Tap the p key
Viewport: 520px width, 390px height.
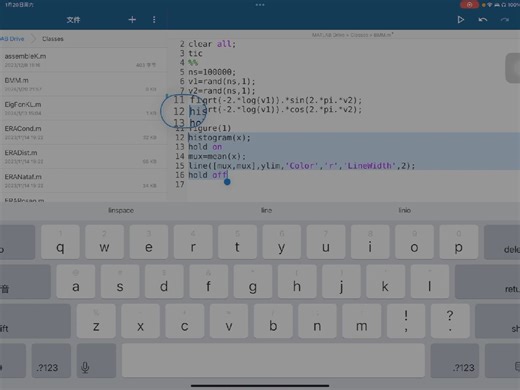pyautogui.click(x=459, y=242)
